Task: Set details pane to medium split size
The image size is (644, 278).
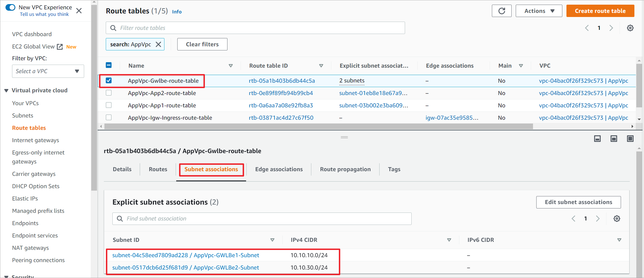Action: coord(614,139)
